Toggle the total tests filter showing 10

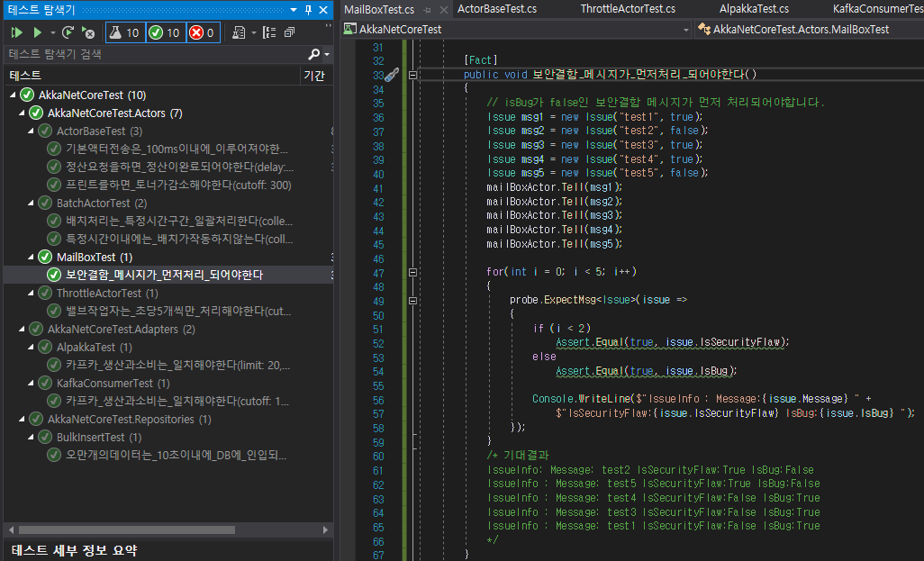(x=123, y=32)
